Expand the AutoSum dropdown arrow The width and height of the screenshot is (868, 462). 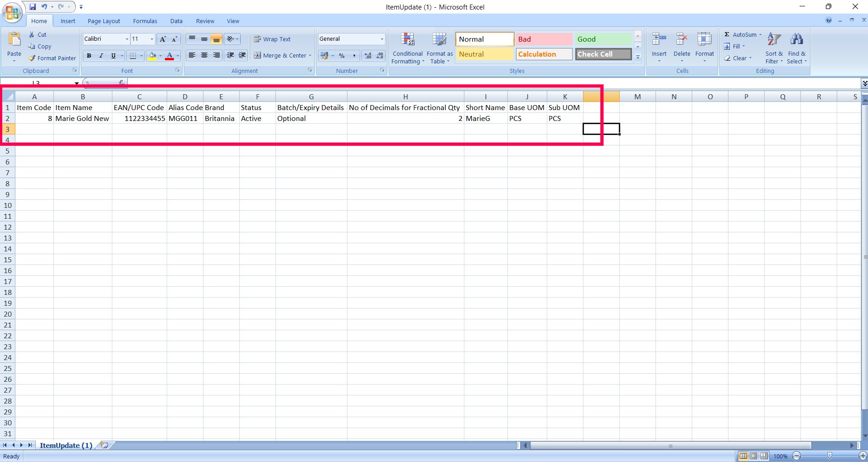tap(760, 34)
